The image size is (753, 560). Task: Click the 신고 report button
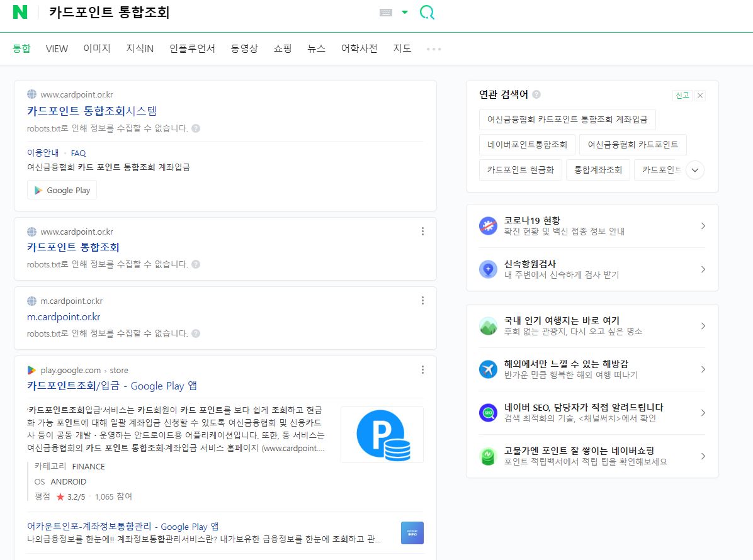click(x=682, y=96)
